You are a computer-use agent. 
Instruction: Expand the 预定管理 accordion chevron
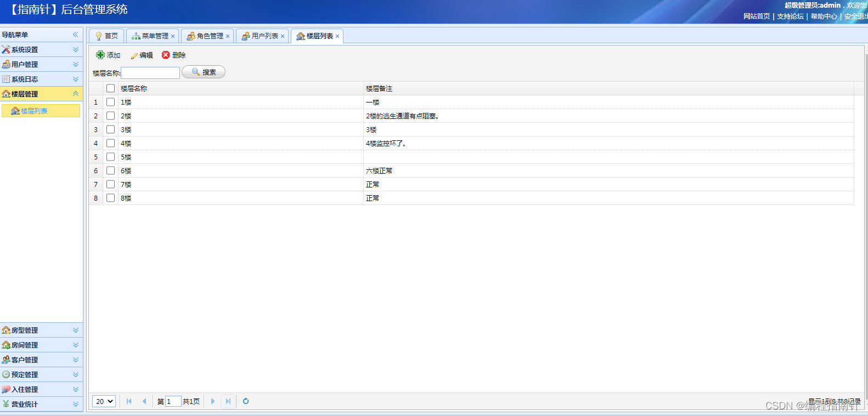tap(76, 374)
